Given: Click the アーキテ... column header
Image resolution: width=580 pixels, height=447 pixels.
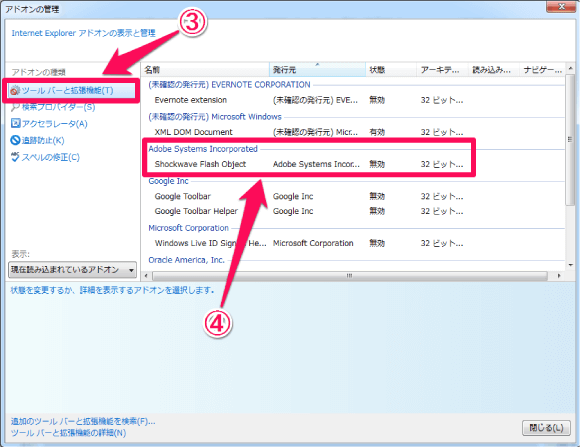Looking at the screenshot, I should [442, 70].
